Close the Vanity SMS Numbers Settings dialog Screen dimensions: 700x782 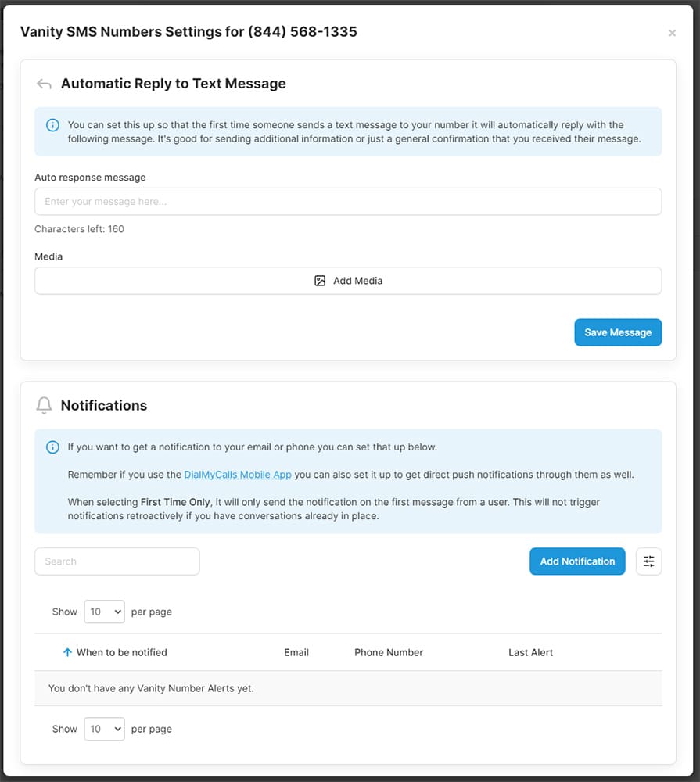672,33
